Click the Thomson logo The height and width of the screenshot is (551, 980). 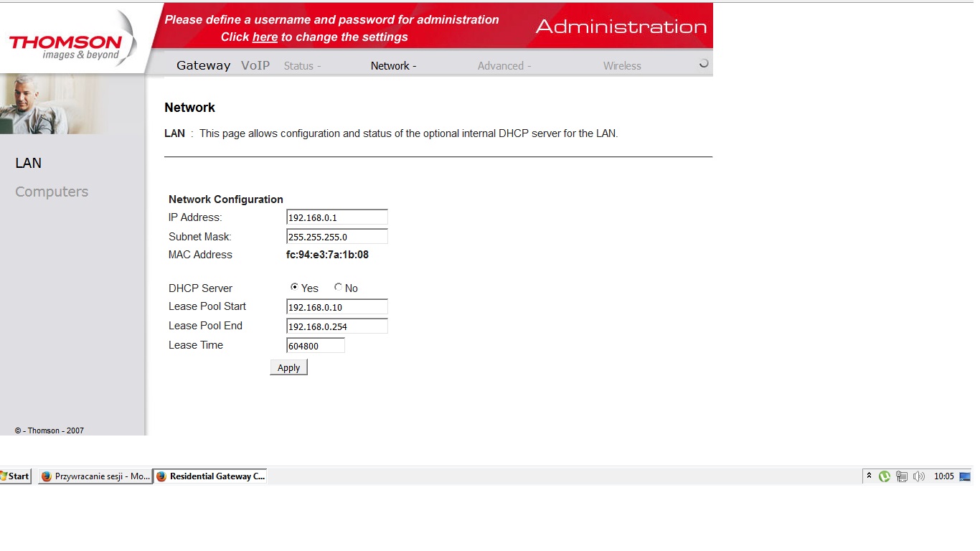point(66,45)
